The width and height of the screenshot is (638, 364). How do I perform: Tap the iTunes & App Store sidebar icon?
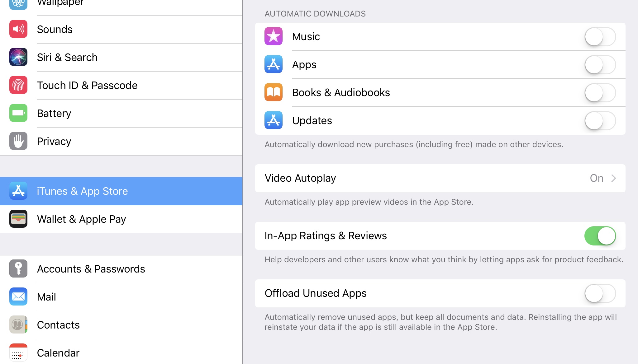18,191
